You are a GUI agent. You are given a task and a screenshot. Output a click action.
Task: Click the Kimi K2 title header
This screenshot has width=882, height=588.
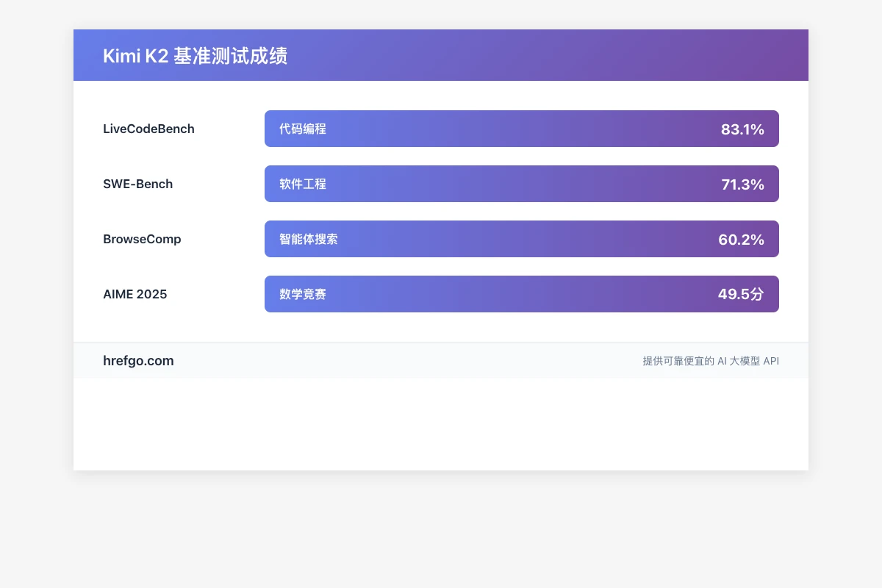click(x=195, y=55)
